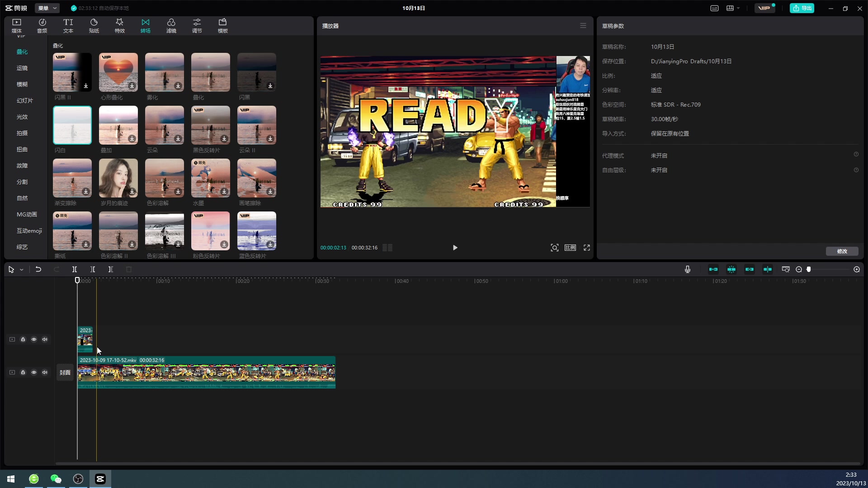Start voice recording with microphone

tap(688, 269)
